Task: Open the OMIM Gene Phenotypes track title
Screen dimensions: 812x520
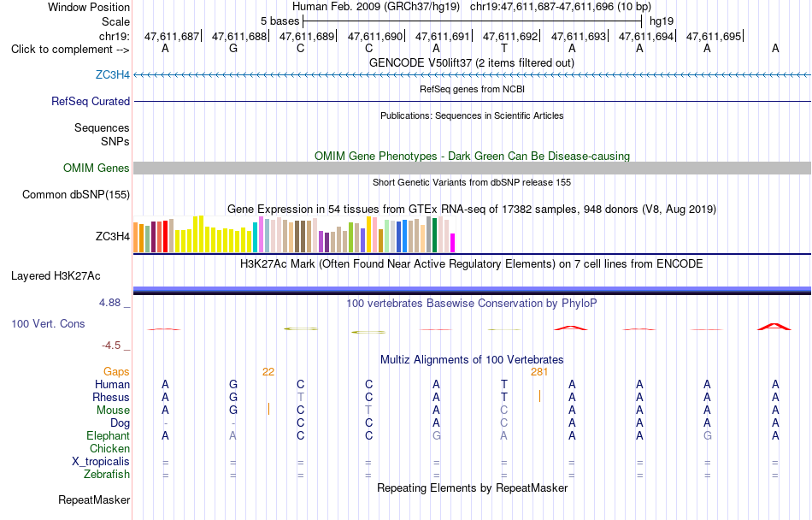Action: point(472,156)
